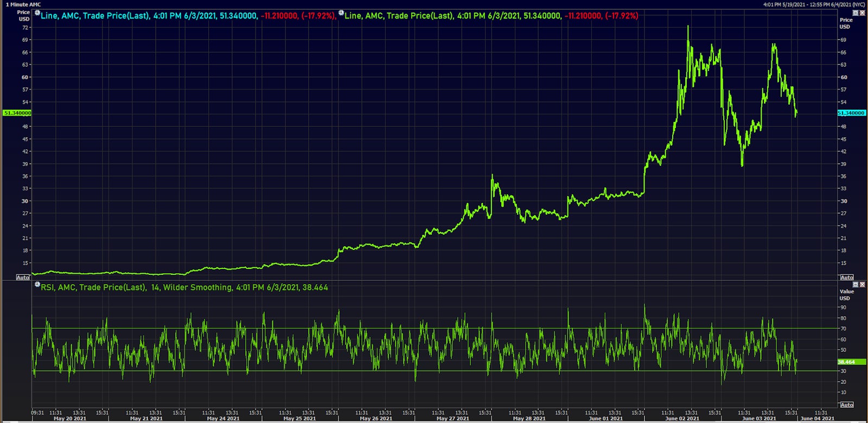Click the 38.464 RSI value tag
The width and height of the screenshot is (868, 423).
pyautogui.click(x=851, y=362)
